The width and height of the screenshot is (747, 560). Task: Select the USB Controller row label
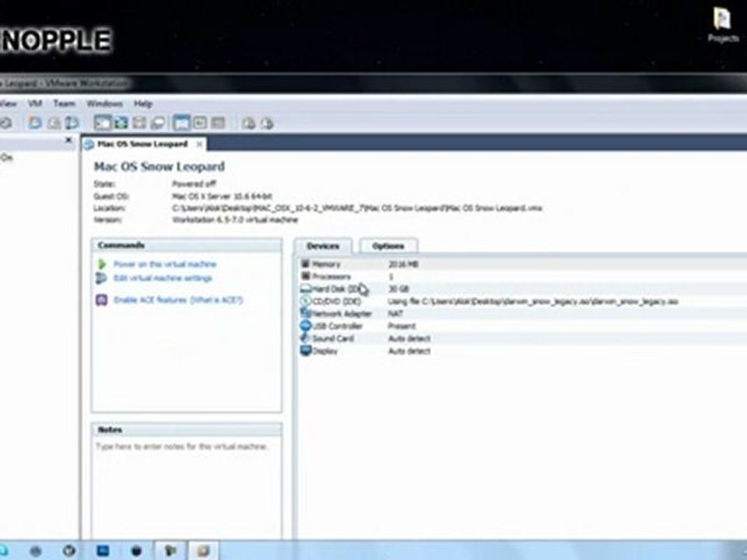[x=338, y=326]
